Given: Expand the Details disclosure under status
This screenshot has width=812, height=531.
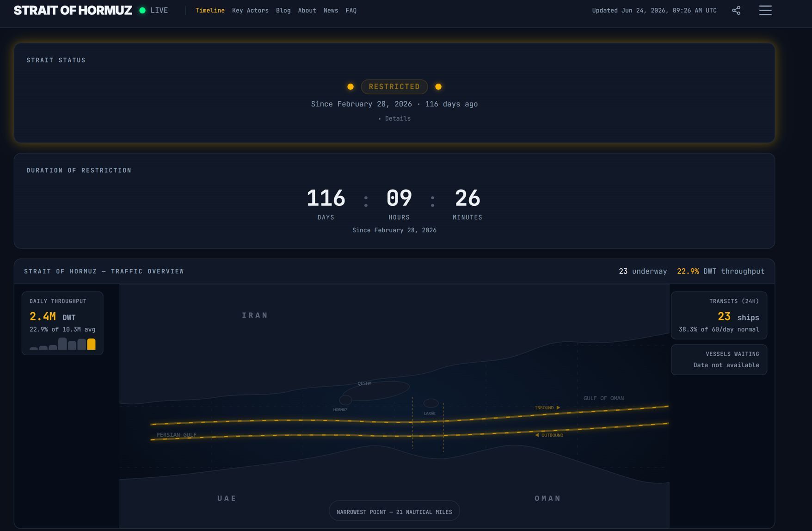Looking at the screenshot, I should (394, 118).
